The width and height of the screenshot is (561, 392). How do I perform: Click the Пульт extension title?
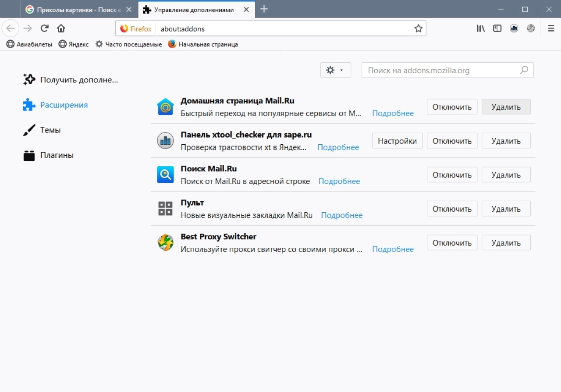(x=192, y=203)
